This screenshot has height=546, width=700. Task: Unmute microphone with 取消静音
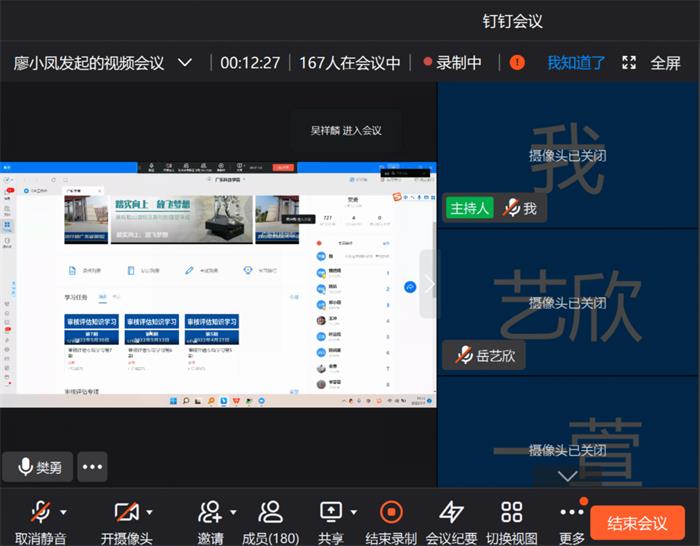(40, 521)
